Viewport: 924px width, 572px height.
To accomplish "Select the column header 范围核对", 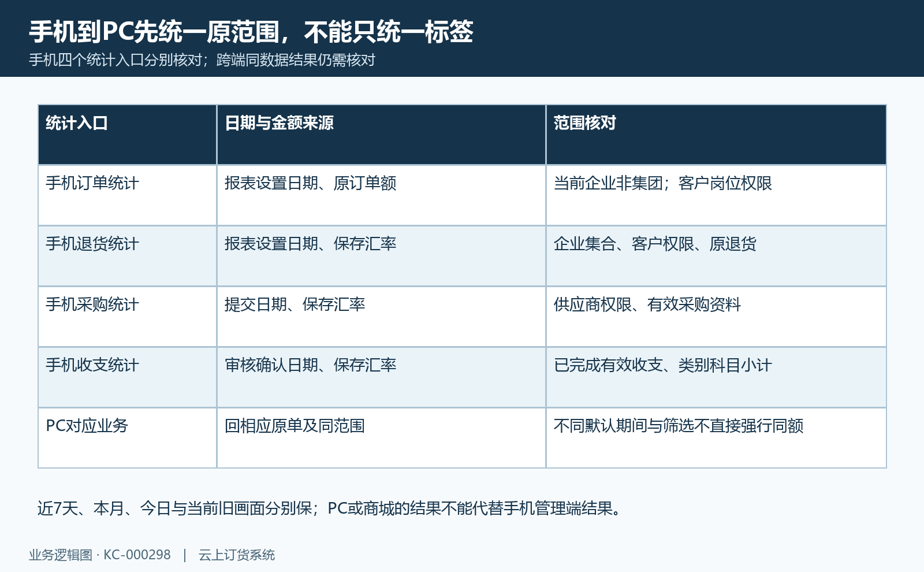I will pyautogui.click(x=716, y=135).
